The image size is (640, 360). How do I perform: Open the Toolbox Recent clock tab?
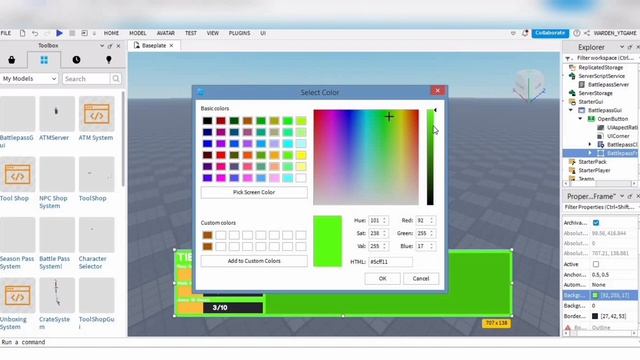pyautogui.click(x=76, y=60)
